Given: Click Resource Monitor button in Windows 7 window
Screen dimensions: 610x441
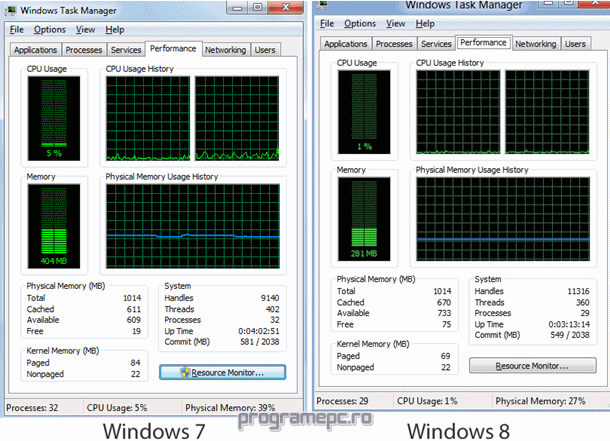Looking at the screenshot, I should point(223,372).
